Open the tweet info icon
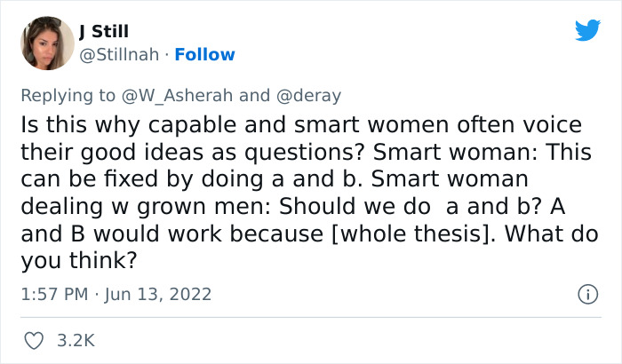 click(x=586, y=294)
